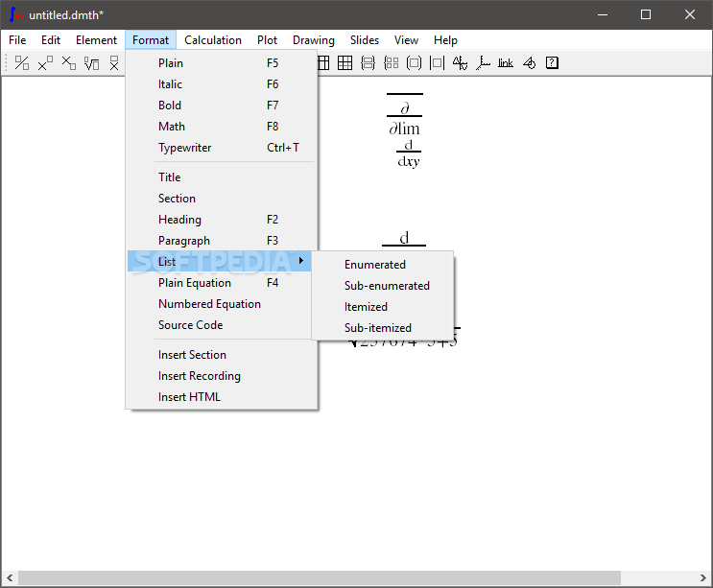This screenshot has width=713, height=588.
Task: Choose Typewriter format
Action: pos(222,148)
